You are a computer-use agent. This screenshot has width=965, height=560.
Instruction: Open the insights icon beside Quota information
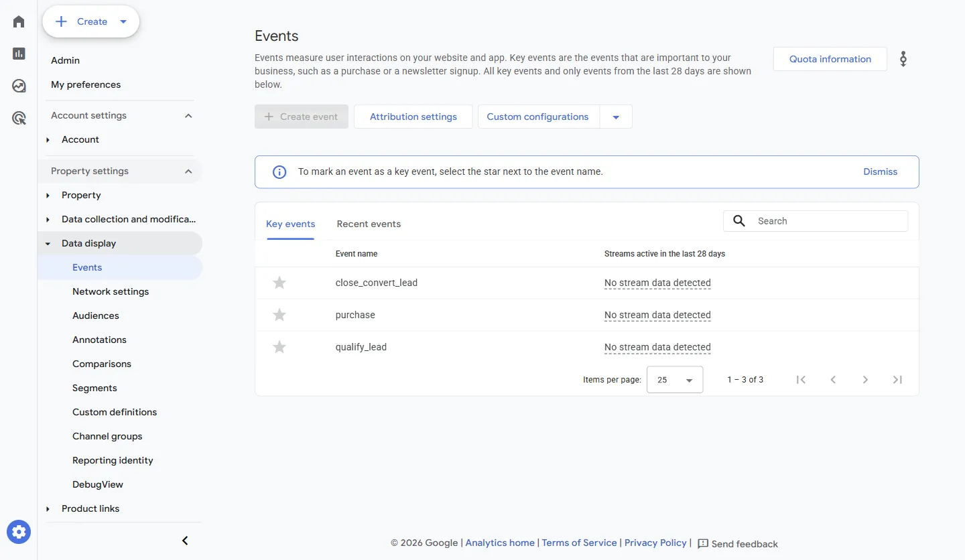[x=903, y=59]
